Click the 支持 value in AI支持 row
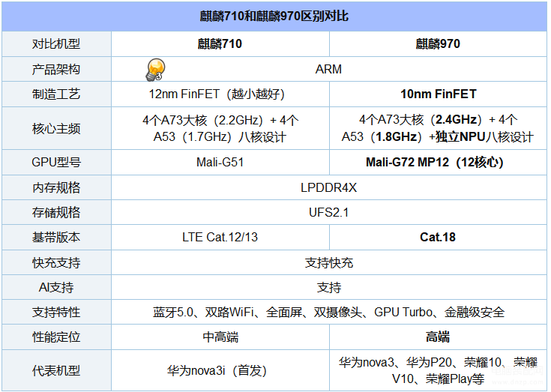This screenshot has width=551, height=392. tap(329, 288)
